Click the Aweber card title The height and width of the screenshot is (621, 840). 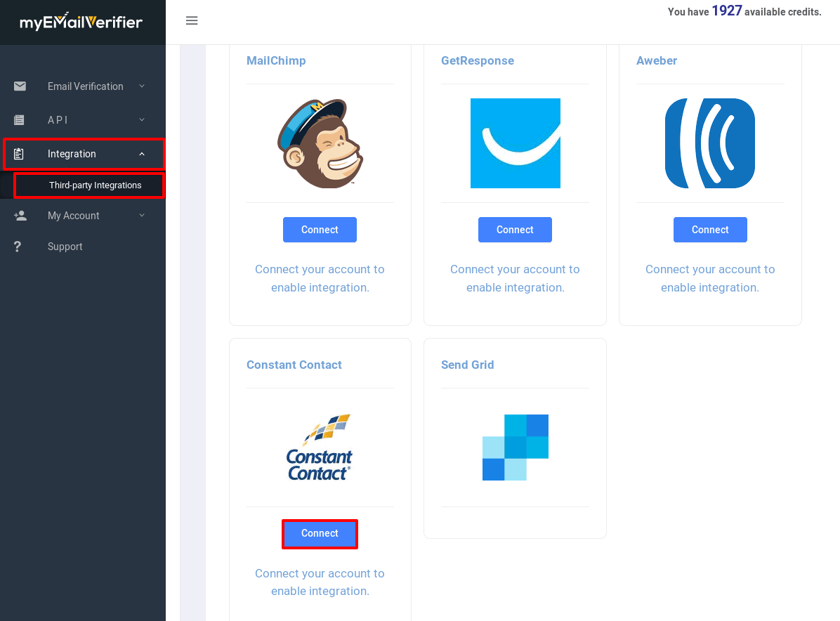click(657, 60)
